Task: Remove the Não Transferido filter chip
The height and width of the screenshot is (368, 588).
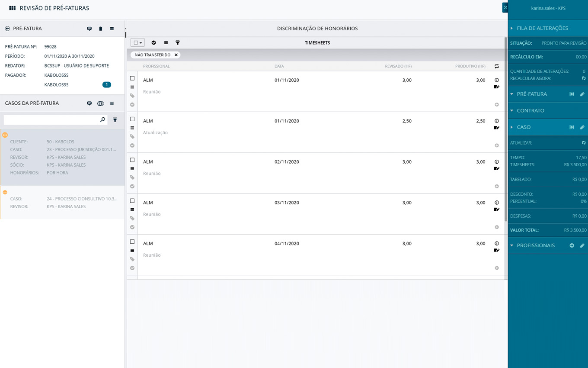Action: pyautogui.click(x=176, y=55)
